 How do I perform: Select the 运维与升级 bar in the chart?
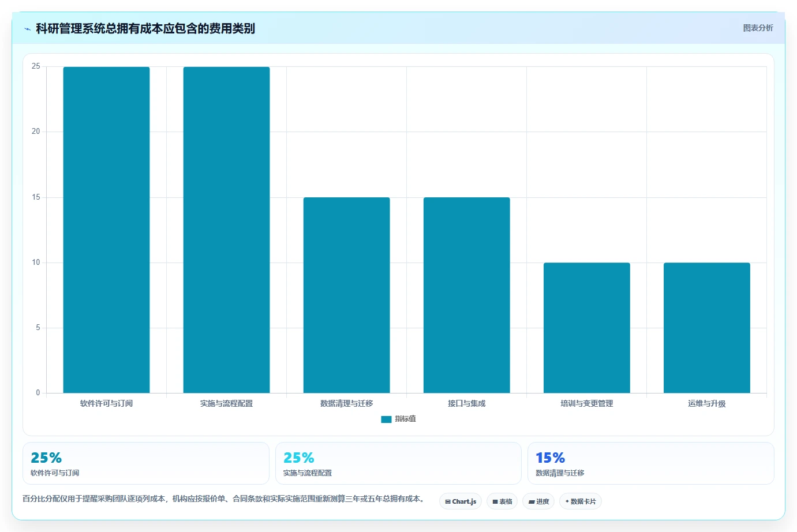706,328
